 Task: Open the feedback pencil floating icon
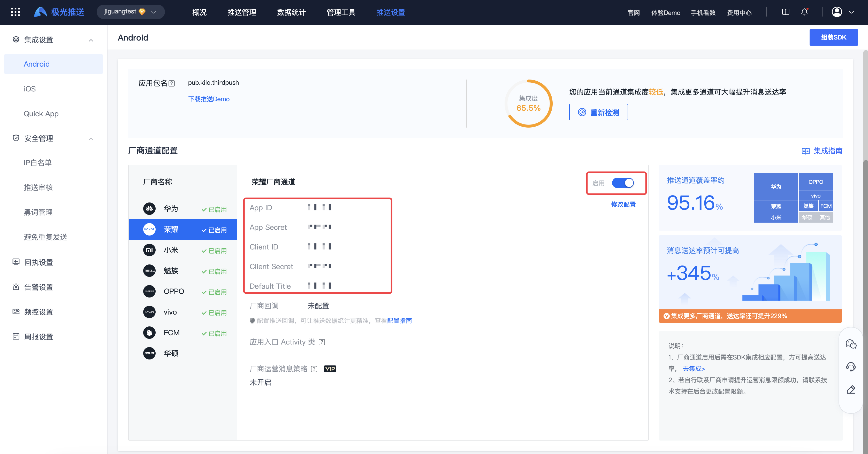851,390
